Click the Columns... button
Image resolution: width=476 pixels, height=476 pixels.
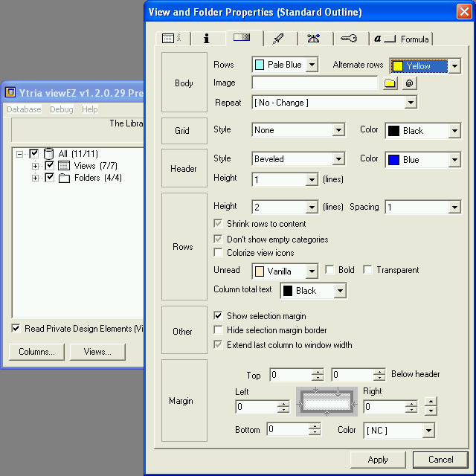coord(36,352)
